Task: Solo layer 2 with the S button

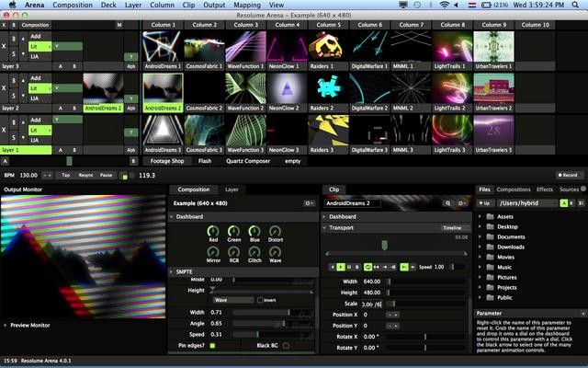Action: (x=14, y=96)
